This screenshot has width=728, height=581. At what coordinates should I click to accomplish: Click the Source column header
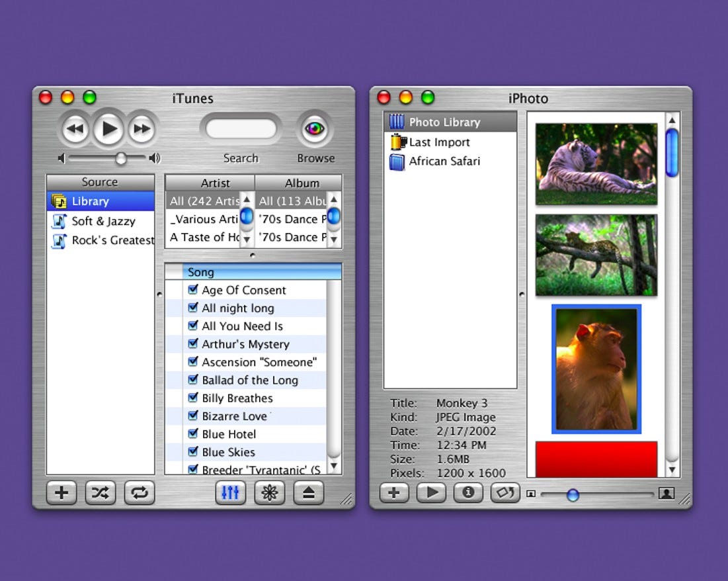101,182
